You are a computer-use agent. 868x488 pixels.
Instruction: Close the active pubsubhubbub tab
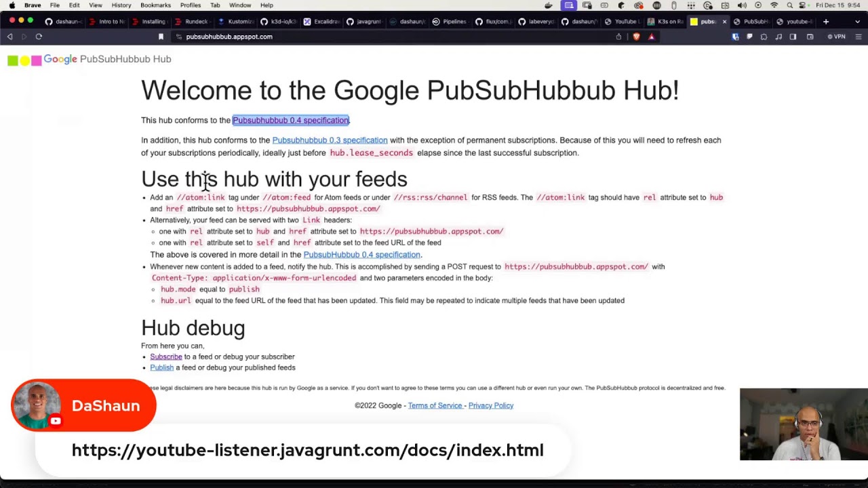(724, 22)
